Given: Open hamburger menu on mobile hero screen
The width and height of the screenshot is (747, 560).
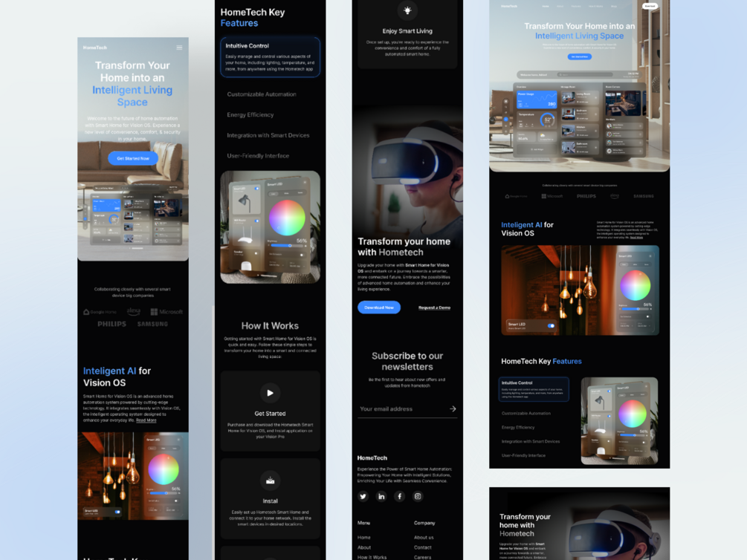Looking at the screenshot, I should (x=179, y=48).
